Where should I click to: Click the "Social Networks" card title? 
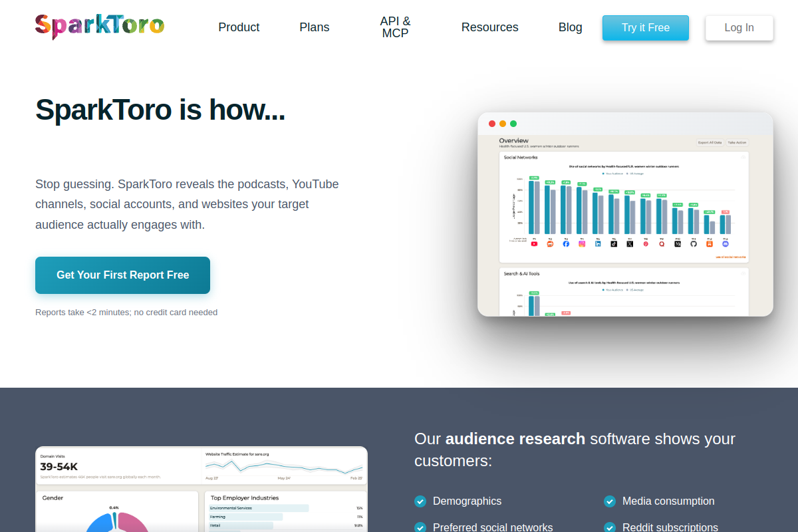click(521, 158)
